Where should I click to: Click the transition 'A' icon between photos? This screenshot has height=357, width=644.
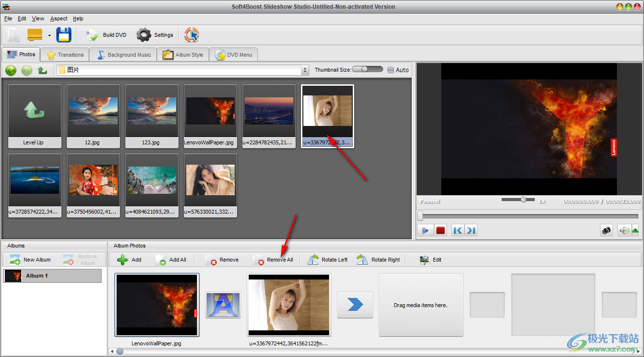click(x=223, y=305)
